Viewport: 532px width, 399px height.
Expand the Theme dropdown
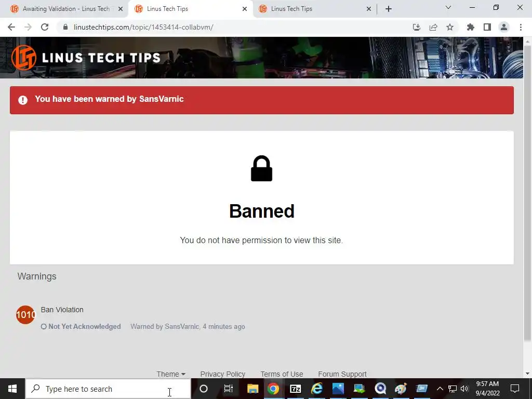tap(170, 374)
